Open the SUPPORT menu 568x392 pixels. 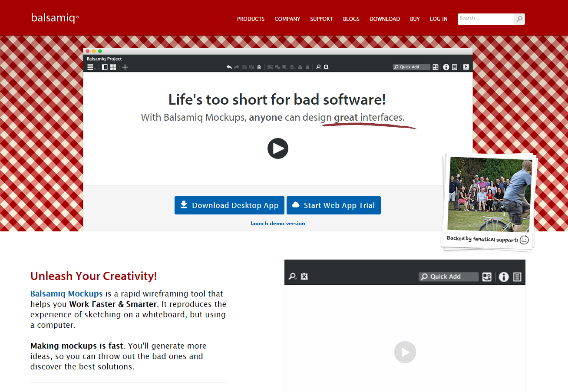point(321,19)
